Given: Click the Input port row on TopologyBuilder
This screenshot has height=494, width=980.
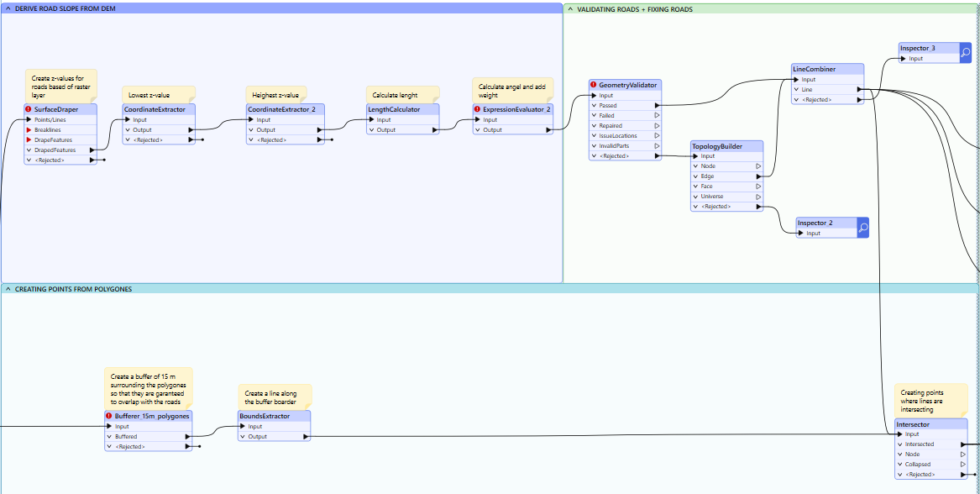Looking at the screenshot, I should coord(727,156).
